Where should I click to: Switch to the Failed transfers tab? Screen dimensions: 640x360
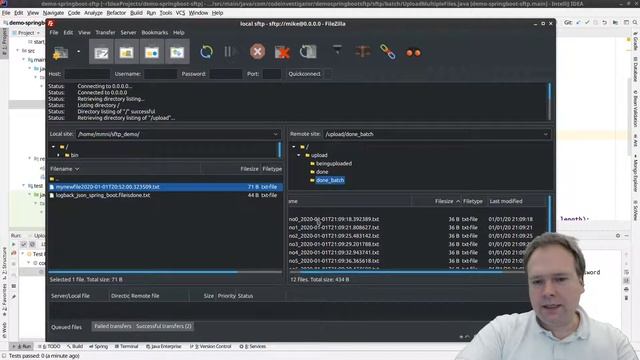coord(113,326)
